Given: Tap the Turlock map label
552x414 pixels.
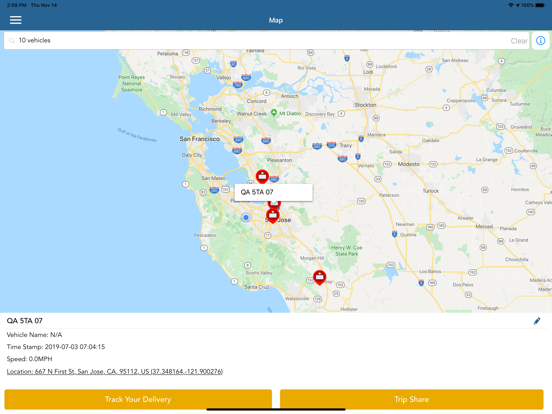Looking at the screenshot, I should 431,191.
